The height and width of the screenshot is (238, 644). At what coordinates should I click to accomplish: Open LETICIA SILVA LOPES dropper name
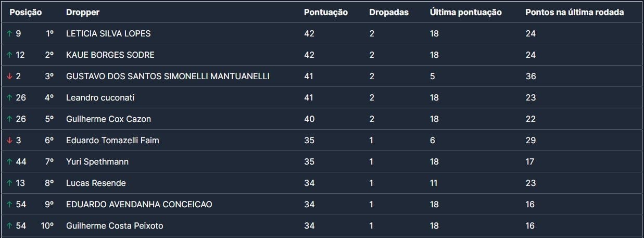[108, 33]
